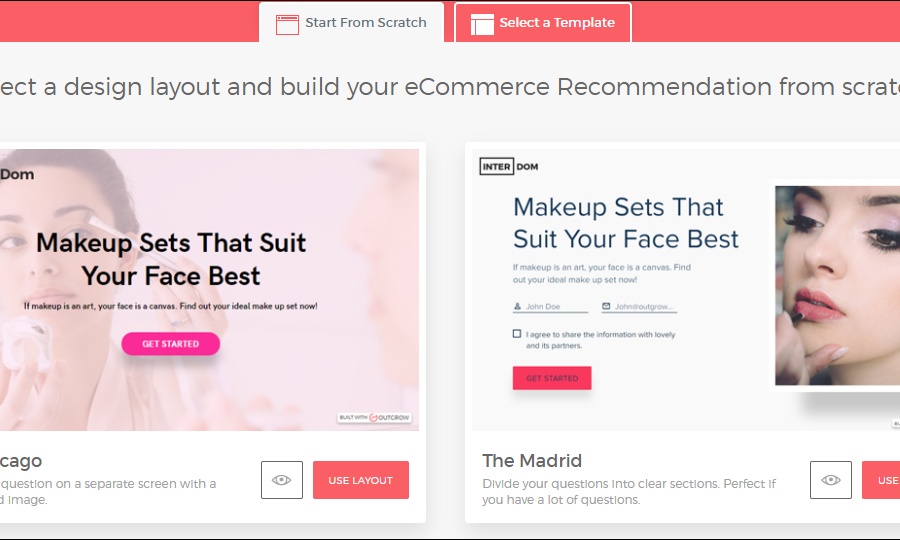The width and height of the screenshot is (900, 540).
Task: Open the Start From Scratch tab
Action: (x=351, y=22)
